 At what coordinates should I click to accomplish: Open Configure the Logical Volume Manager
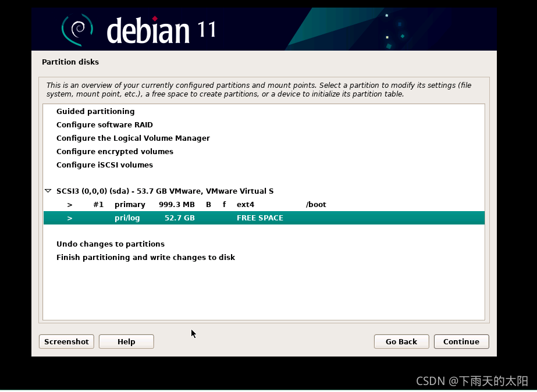click(133, 138)
